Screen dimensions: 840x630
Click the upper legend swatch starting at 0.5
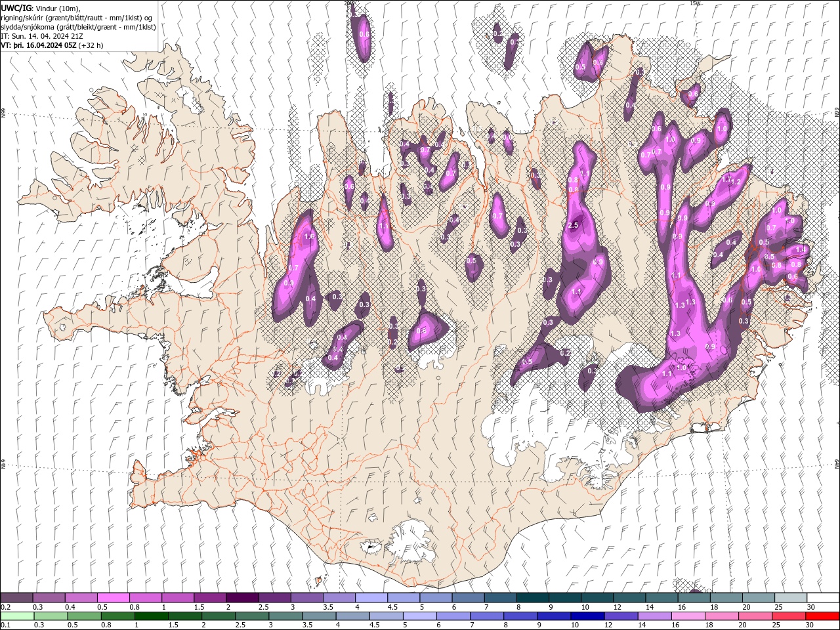114,598
